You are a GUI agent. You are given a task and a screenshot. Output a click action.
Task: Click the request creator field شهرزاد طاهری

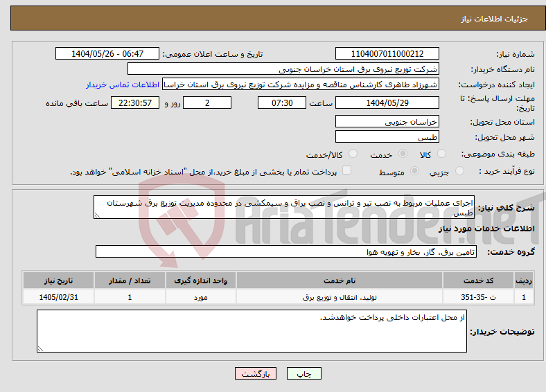coord(301,84)
